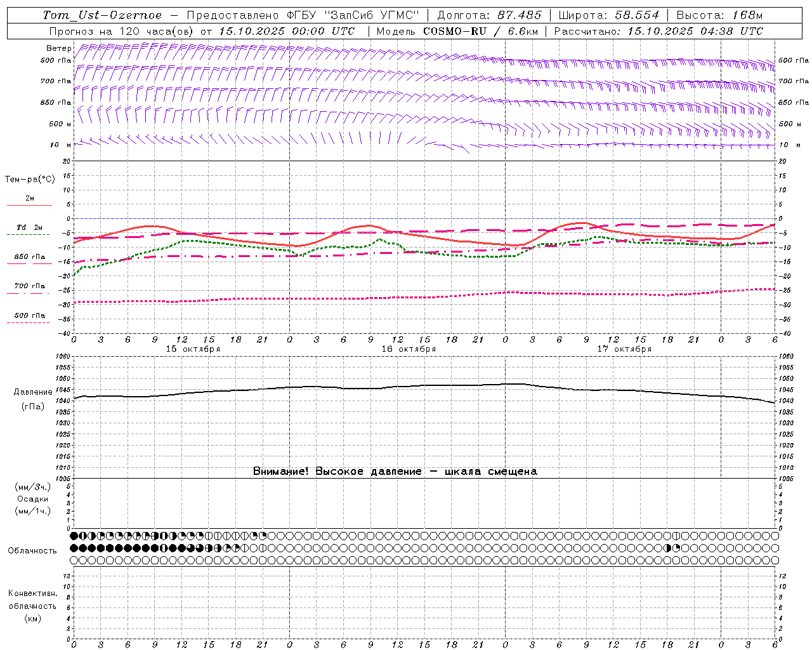
Task: Click the 15 октября date label
Action: point(193,349)
